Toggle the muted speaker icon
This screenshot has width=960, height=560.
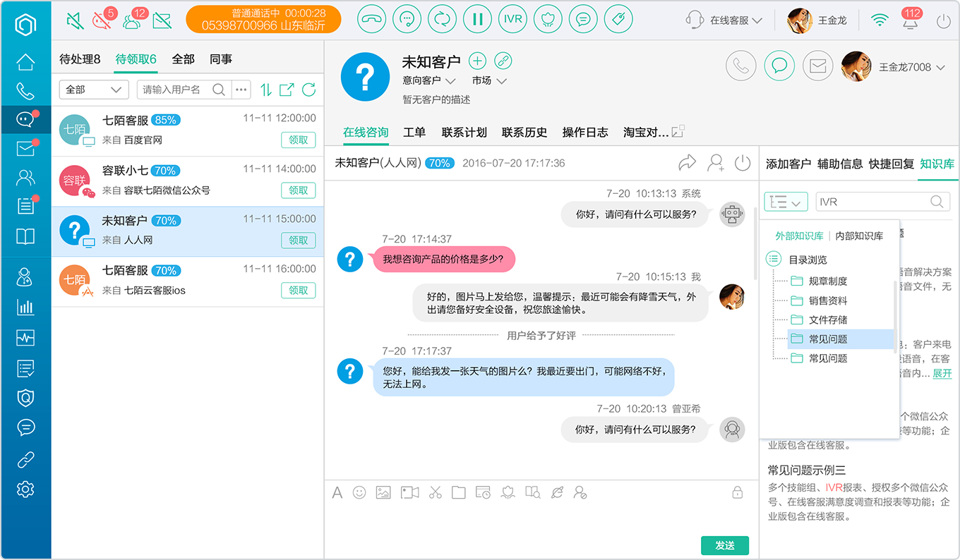coord(74,20)
